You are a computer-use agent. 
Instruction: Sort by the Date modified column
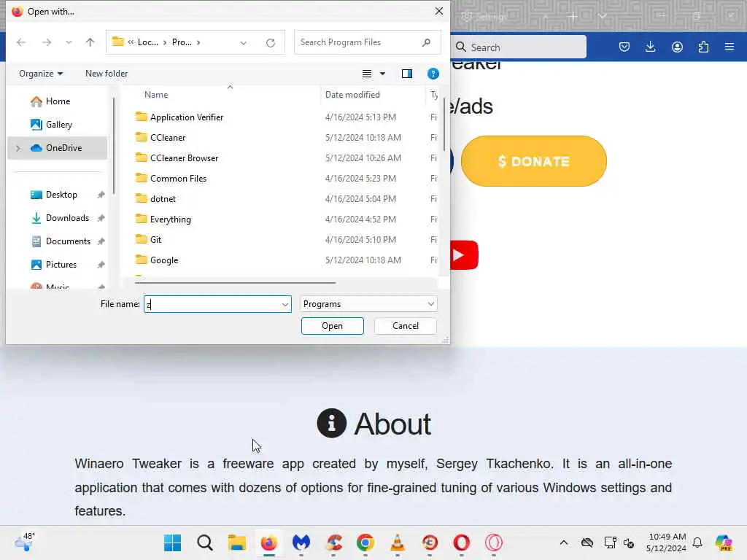(352, 95)
